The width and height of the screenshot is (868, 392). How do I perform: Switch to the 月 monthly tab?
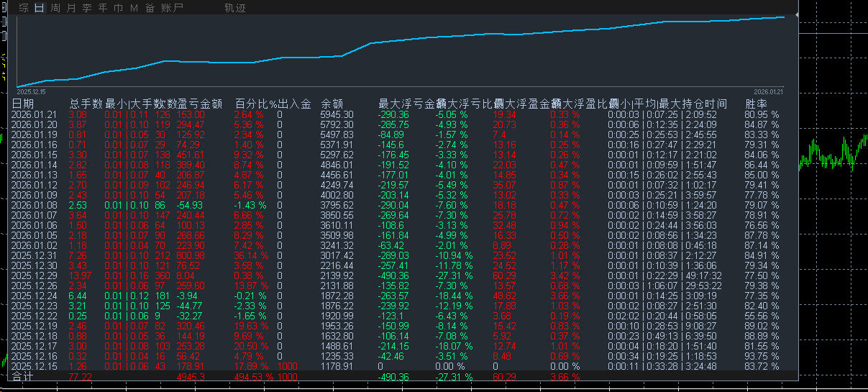point(70,9)
